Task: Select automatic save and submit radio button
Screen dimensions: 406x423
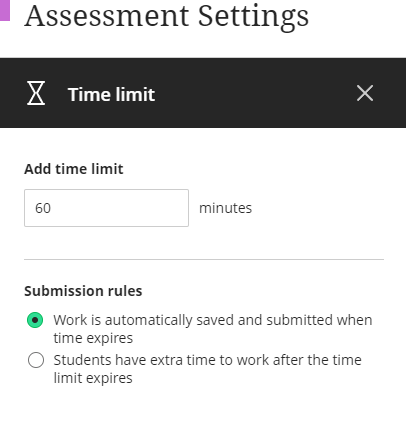Action: (35, 320)
